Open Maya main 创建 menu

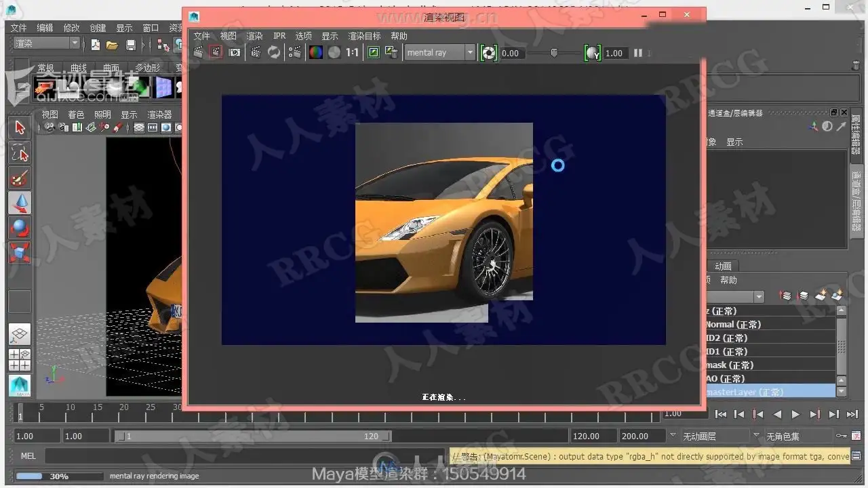(98, 28)
